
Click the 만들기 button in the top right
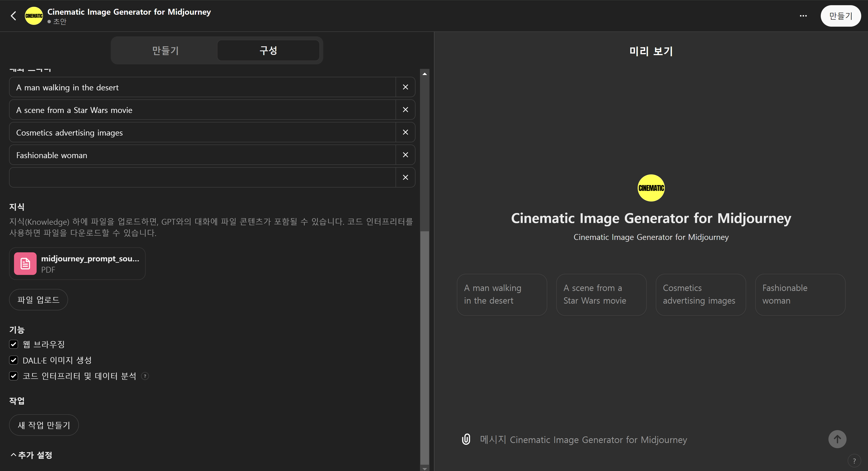pos(840,16)
